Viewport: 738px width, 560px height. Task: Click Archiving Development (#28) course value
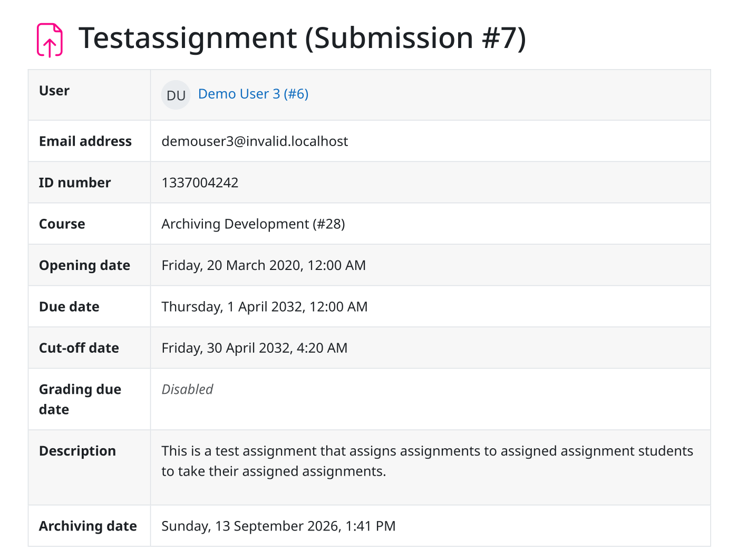click(253, 224)
